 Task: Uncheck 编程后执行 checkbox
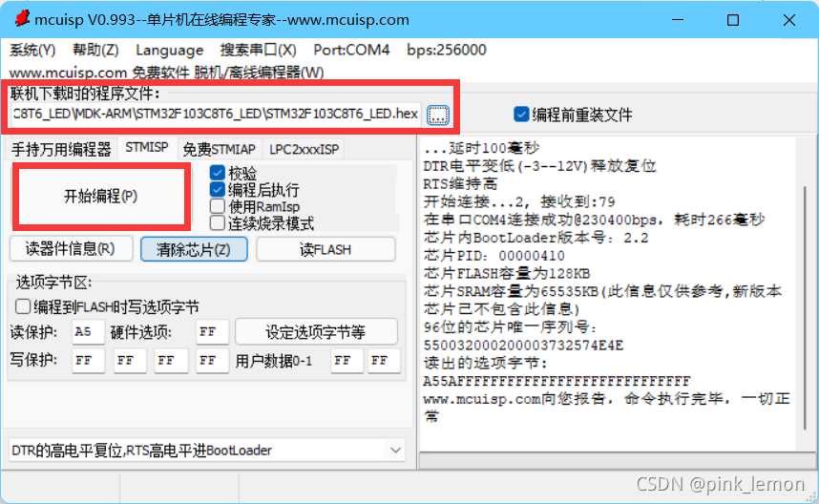[x=218, y=189]
